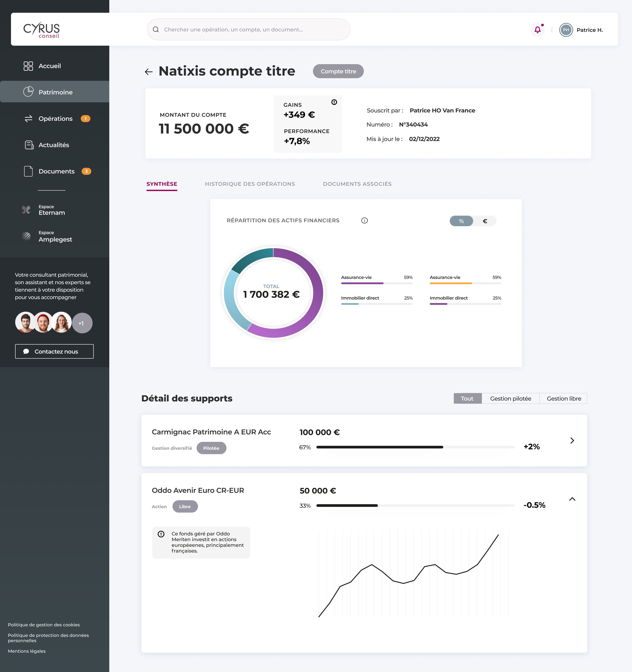The height and width of the screenshot is (672, 632).
Task: Click the orange Assurance-vie 59% bar
Action: [x=465, y=283]
